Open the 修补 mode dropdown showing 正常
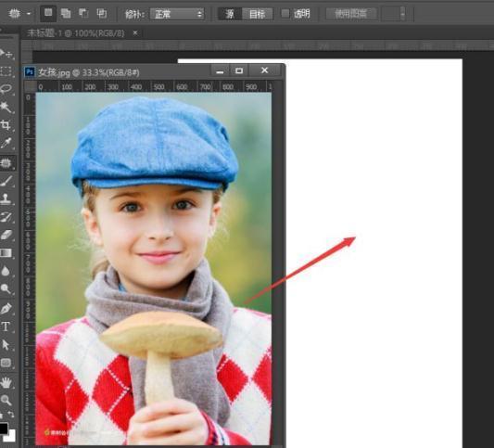Image resolution: width=494 pixels, height=448 pixels. 177,14
